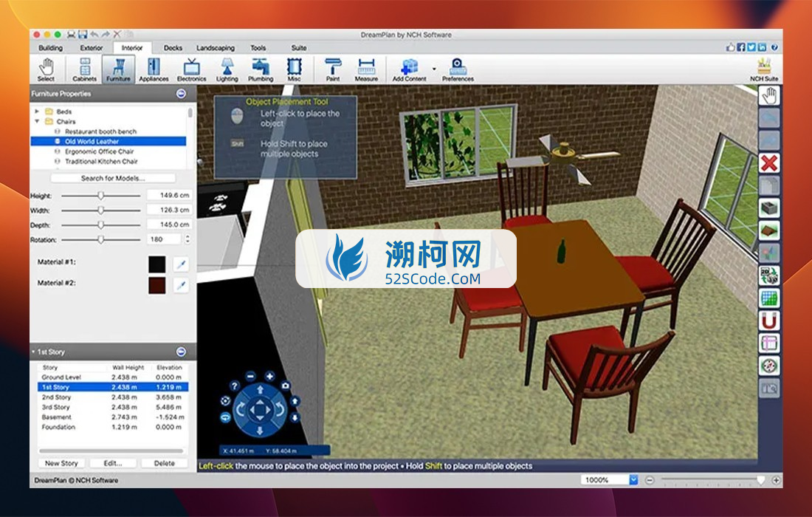The width and height of the screenshot is (812, 517).
Task: Click the Facebook share icon
Action: 741,47
